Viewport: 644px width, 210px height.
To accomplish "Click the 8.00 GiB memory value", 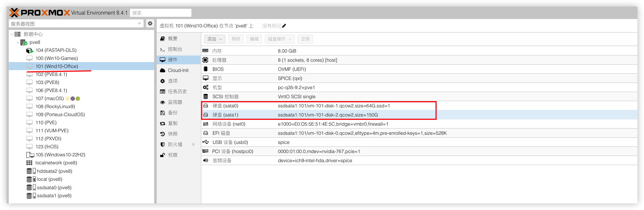I will [287, 51].
